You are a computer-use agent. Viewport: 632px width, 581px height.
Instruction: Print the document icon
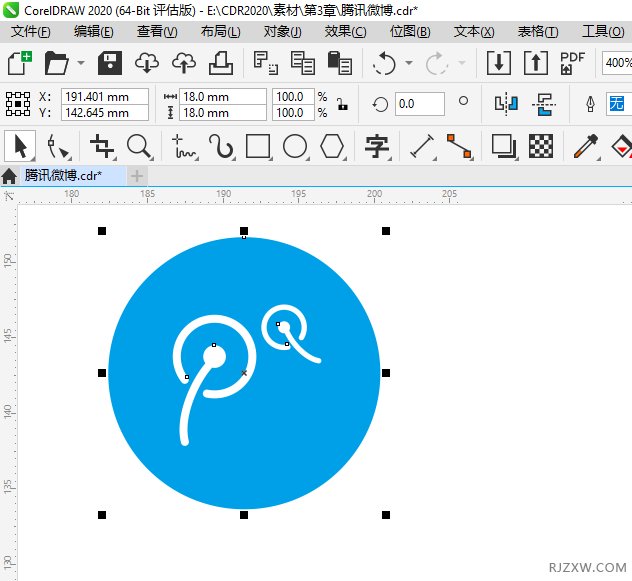[220, 63]
